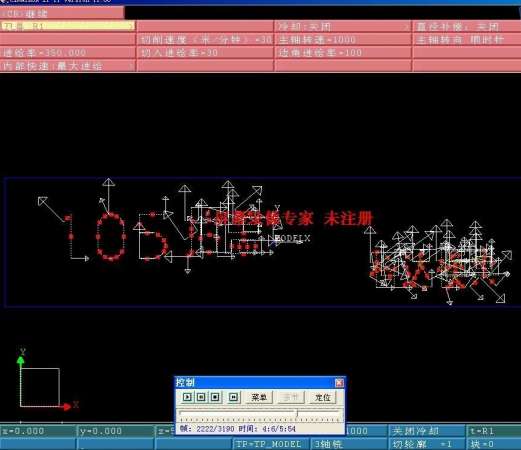The image size is (521, 450).
Task: Click the 主轴转速=1000 spindle speed field
Action: [343, 40]
